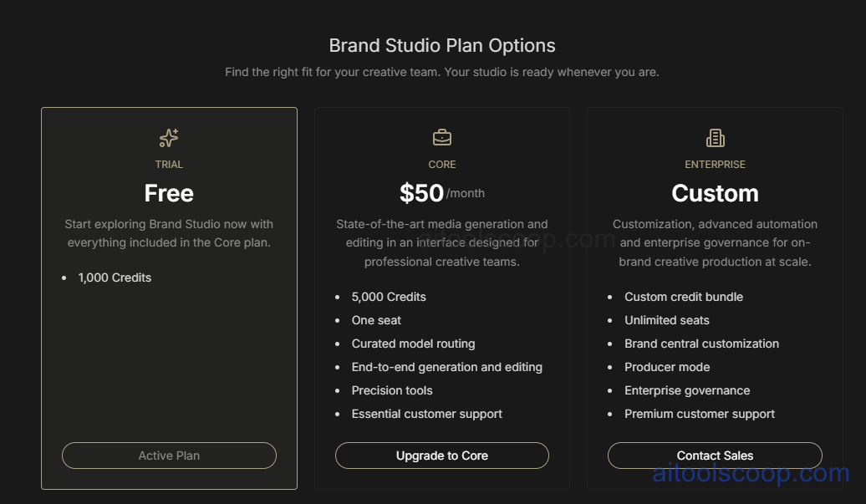
Task: Select the briefcase icon on the Core plan
Action: 442,136
